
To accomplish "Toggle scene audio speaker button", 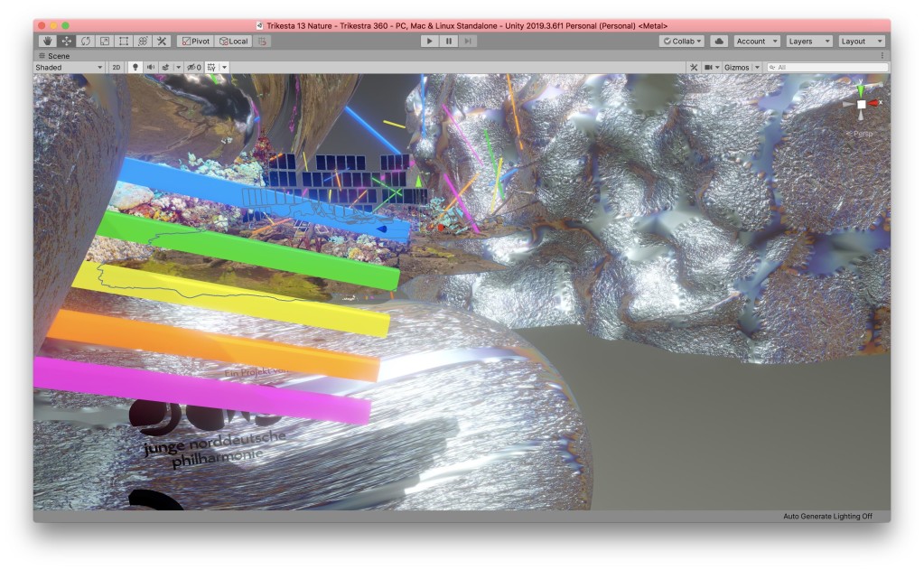I will click(x=150, y=68).
